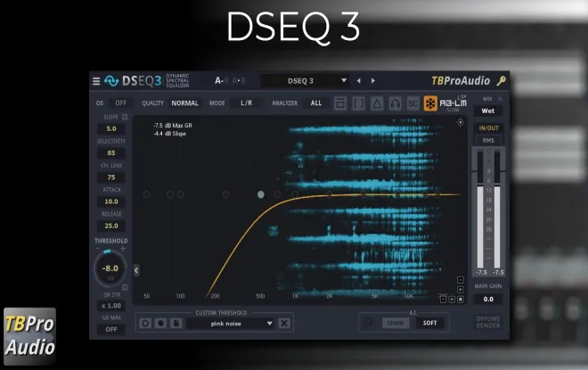Viewport: 588px width, 370px height.
Task: Open the DSEQ 3 preset dropdown
Action: point(306,80)
